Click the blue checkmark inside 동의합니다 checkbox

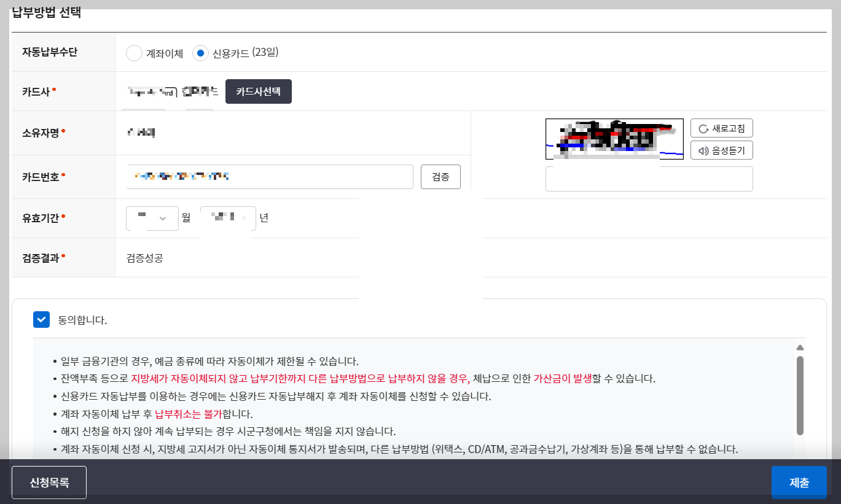(41, 319)
